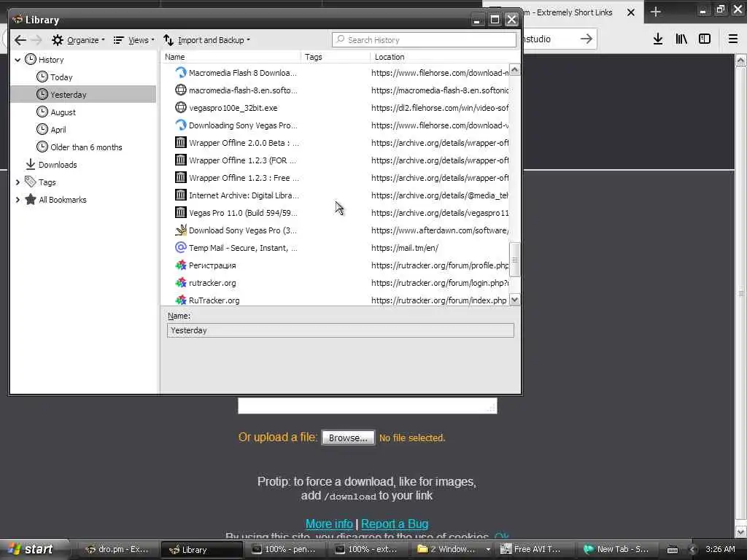
Task: Switch to 100% - pen taskbar item
Action: coord(284,549)
